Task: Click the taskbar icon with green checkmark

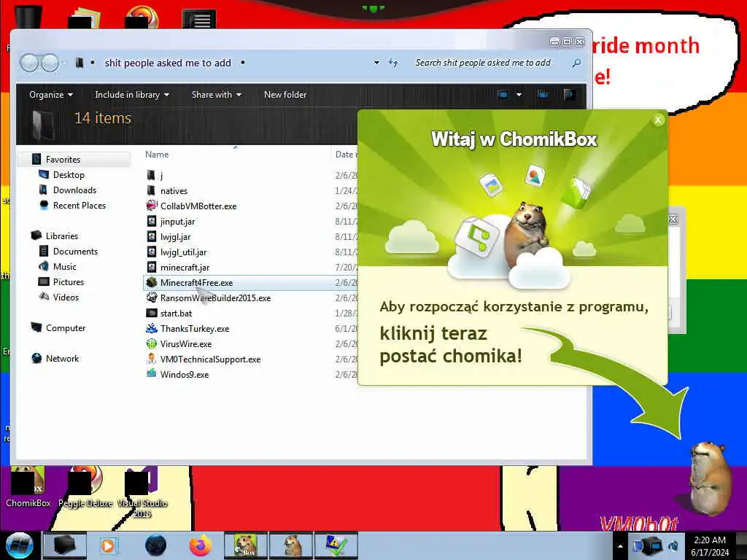Action: point(336,545)
